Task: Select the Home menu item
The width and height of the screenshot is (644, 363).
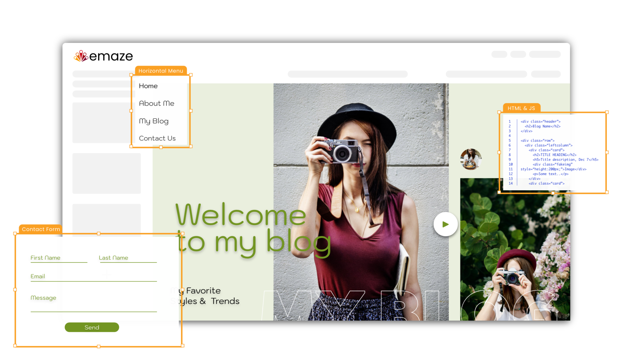Action: click(x=148, y=86)
